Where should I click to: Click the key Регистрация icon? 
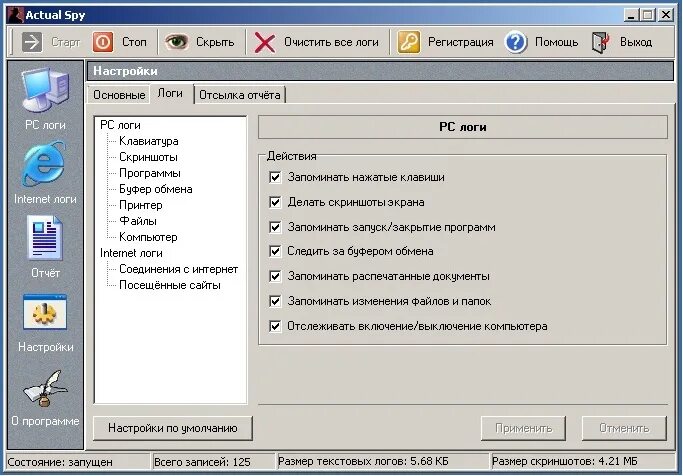tap(409, 42)
